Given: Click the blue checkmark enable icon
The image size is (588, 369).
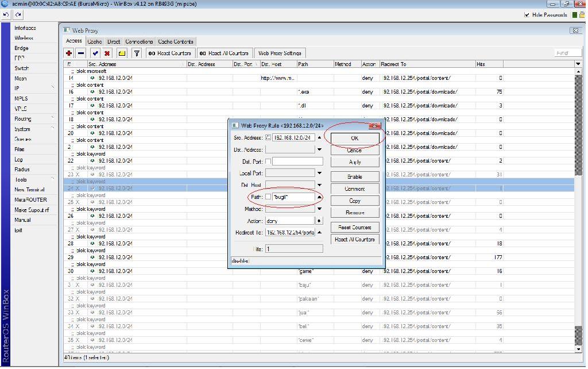Looking at the screenshot, I should (x=95, y=53).
